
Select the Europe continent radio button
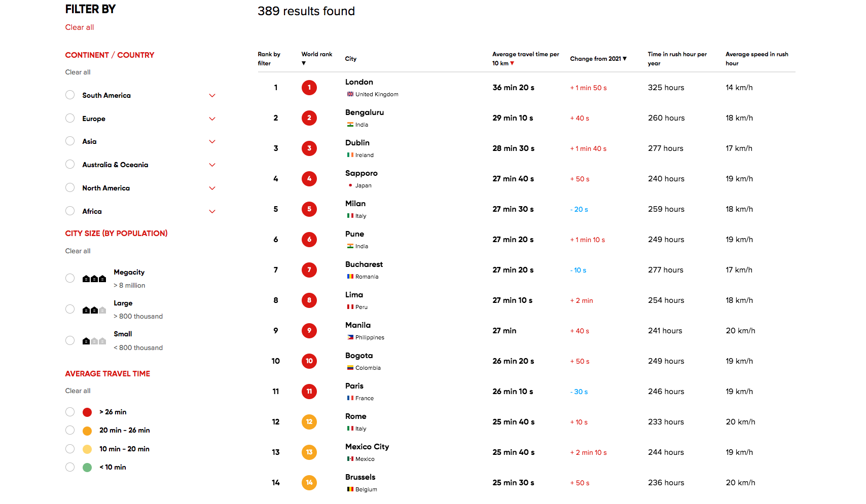point(70,118)
